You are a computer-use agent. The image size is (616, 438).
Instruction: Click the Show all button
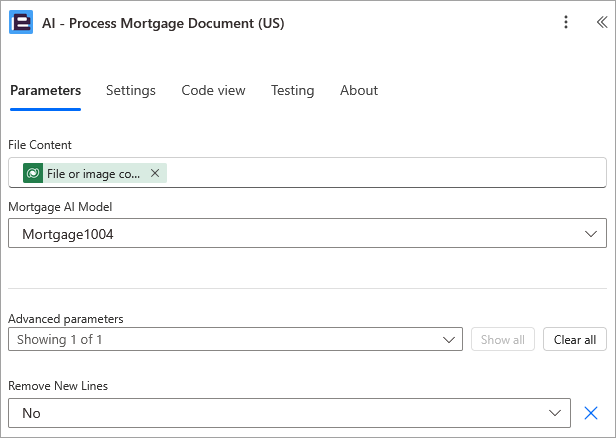(503, 339)
